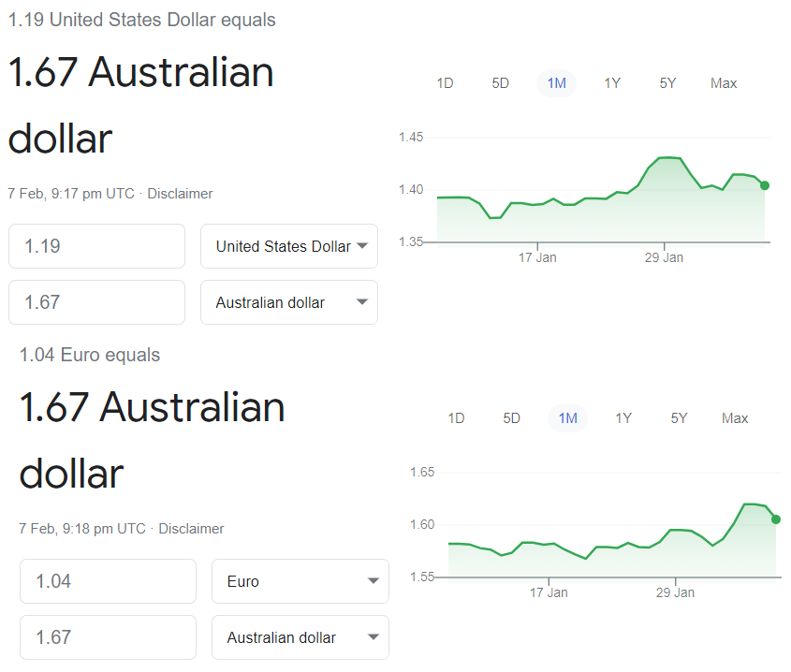Click the top 1.67 Australian dollar amount field

pos(96,302)
